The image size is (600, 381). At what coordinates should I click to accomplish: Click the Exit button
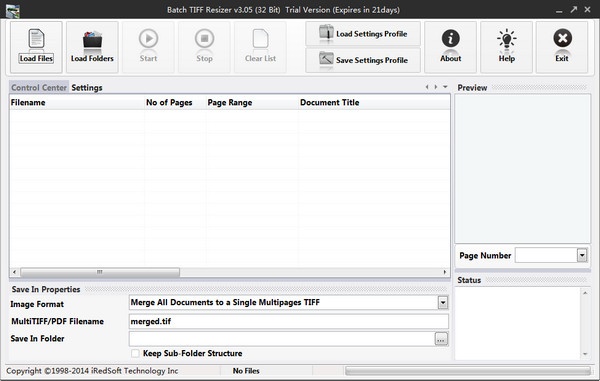tap(562, 47)
